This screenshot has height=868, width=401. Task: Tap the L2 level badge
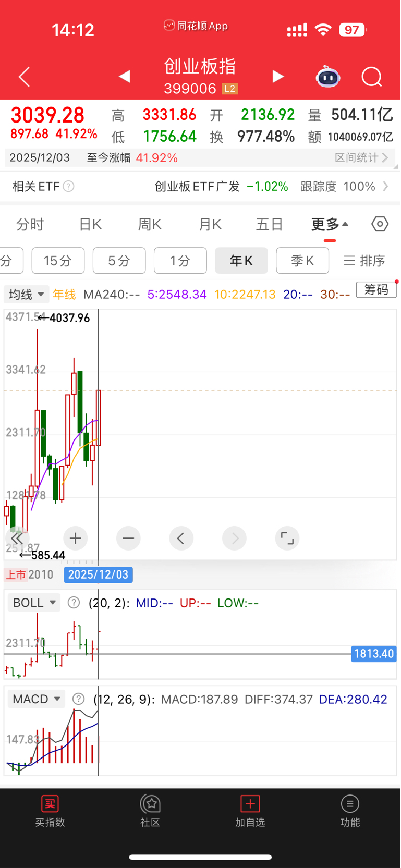point(230,89)
